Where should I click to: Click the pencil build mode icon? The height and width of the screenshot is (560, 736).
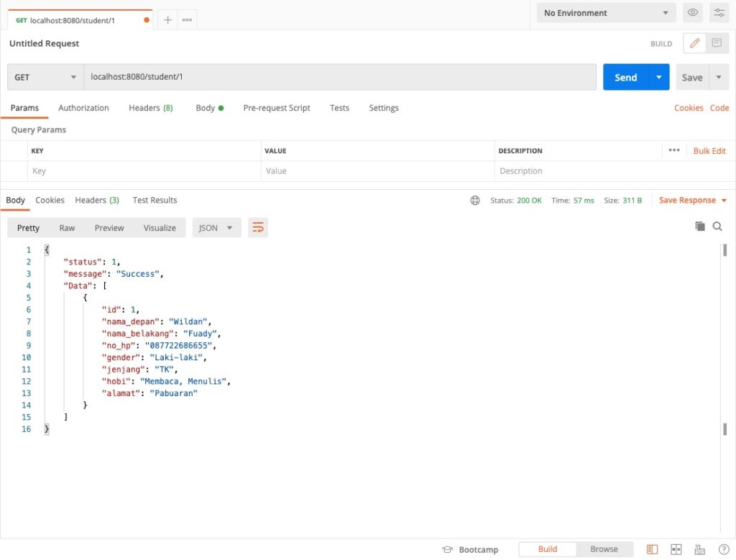[694, 43]
